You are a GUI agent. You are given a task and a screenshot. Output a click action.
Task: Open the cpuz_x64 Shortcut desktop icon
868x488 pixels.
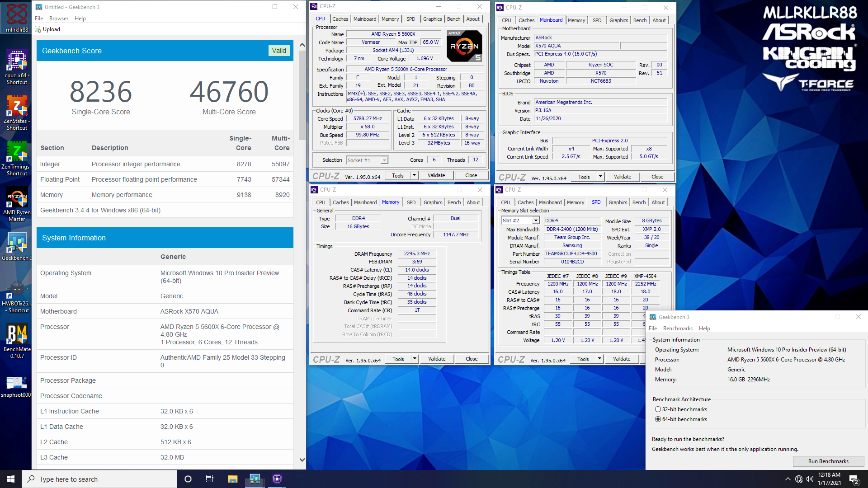17,67
